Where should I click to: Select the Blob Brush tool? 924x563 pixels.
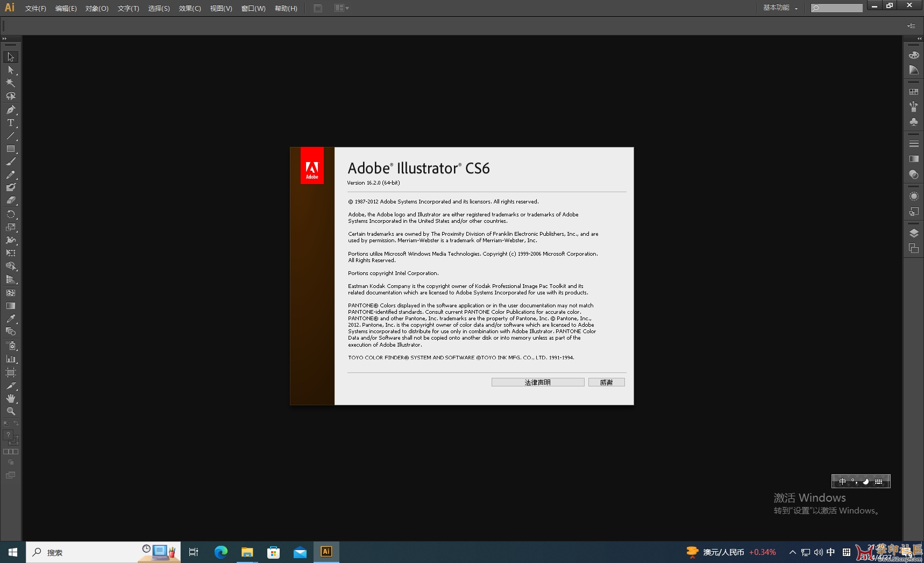click(11, 187)
